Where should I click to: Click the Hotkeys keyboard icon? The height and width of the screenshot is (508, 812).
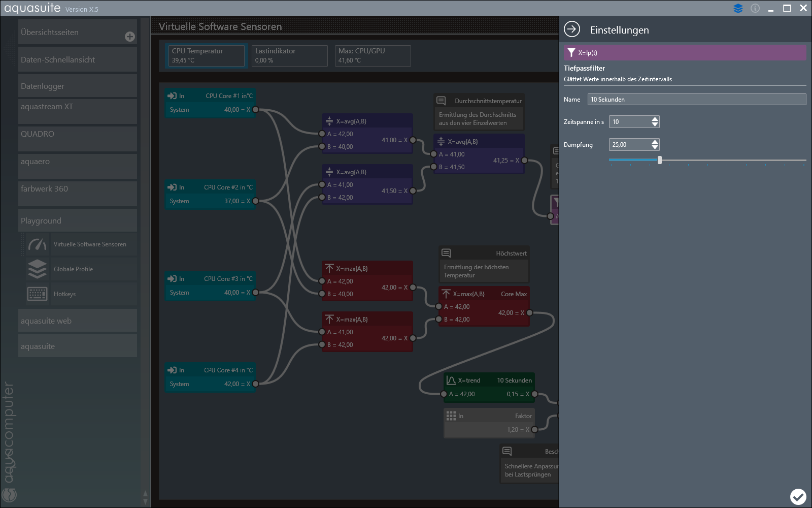point(38,294)
